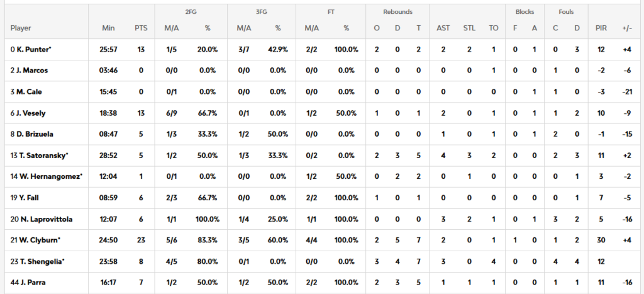Sort by the AST column header

pos(443,28)
